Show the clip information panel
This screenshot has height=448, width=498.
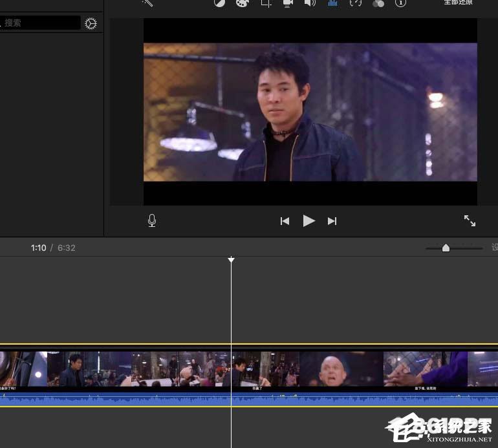pyautogui.click(x=400, y=3)
